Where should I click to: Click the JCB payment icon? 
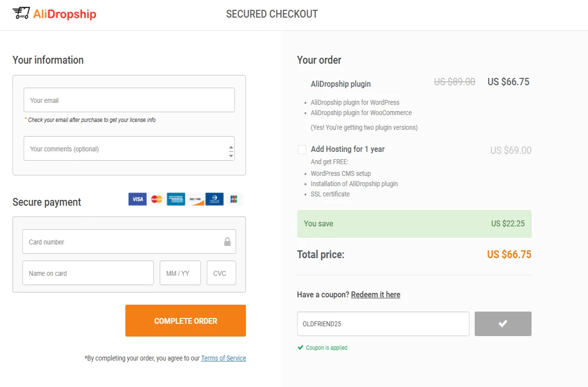(234, 199)
